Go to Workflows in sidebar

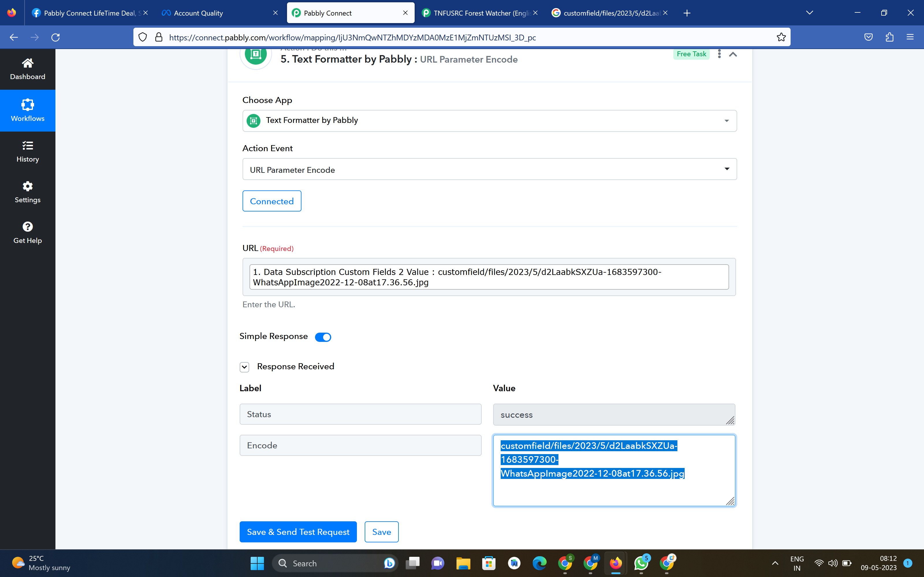[27, 110]
